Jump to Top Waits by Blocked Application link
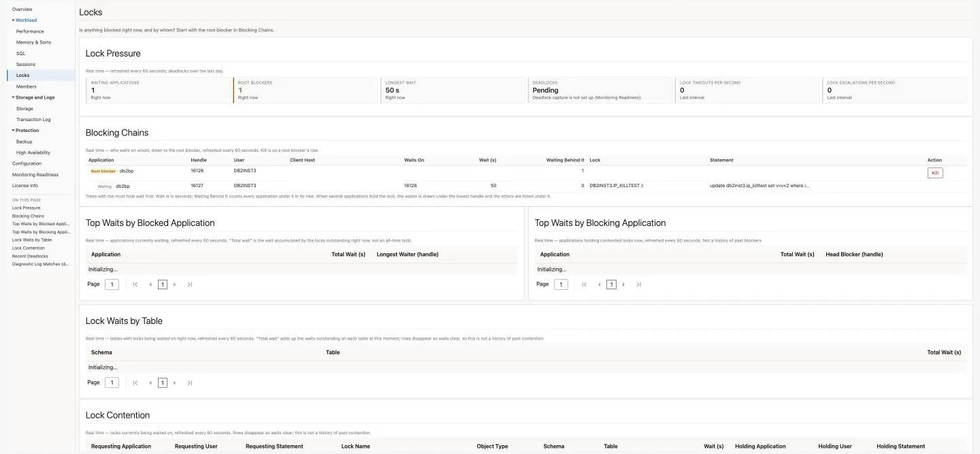The height and width of the screenshot is (454, 980). pos(41,223)
